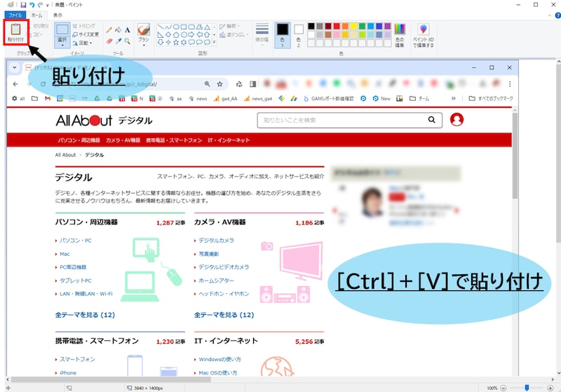Select the Pencil tool
Image resolution: width=561 pixels, height=392 pixels.
coord(109,30)
